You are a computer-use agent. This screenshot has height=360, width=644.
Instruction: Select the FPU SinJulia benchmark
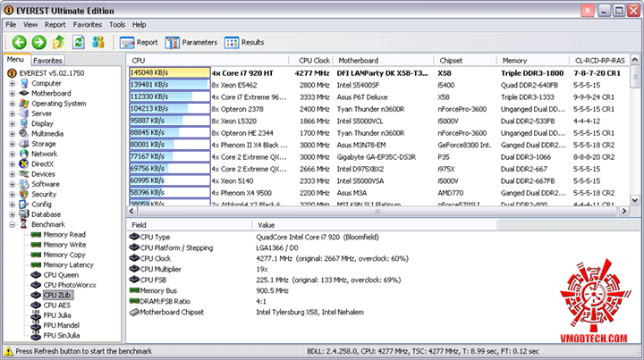(x=62, y=335)
